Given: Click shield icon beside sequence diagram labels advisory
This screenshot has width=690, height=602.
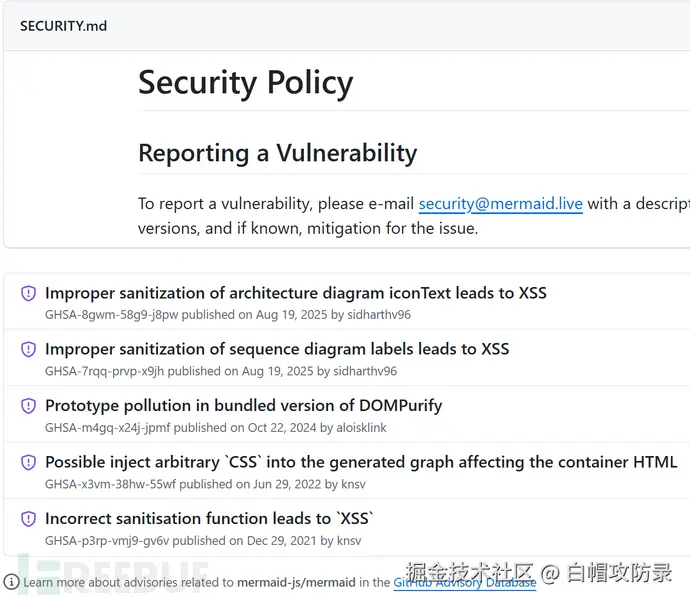Looking at the screenshot, I should coord(28,350).
